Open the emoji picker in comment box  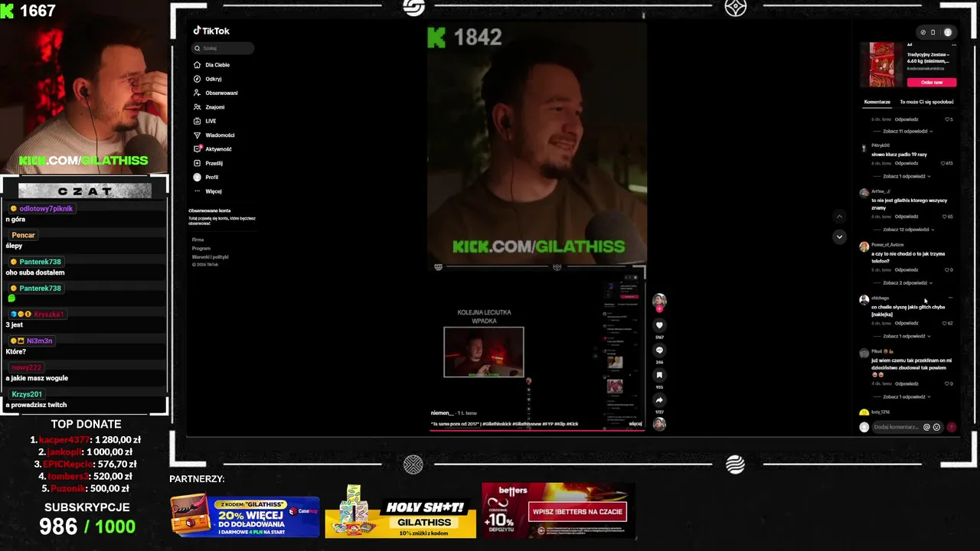point(936,427)
